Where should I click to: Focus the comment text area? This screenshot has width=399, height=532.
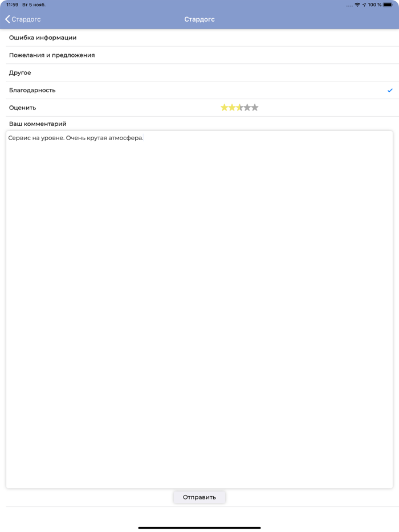point(199,308)
